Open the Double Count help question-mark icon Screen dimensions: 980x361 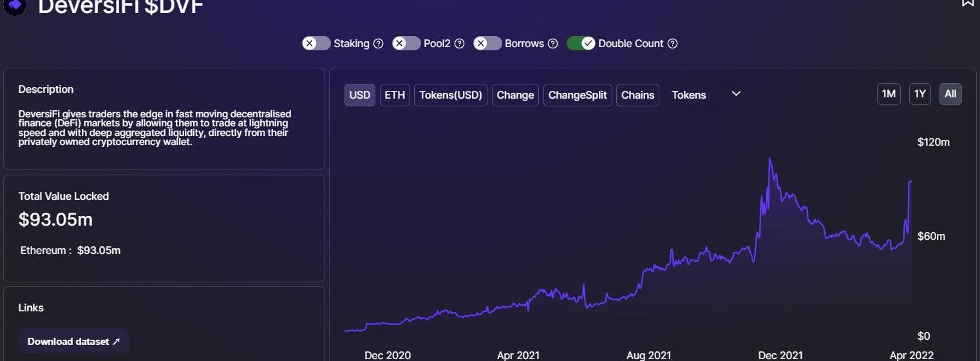pos(672,44)
